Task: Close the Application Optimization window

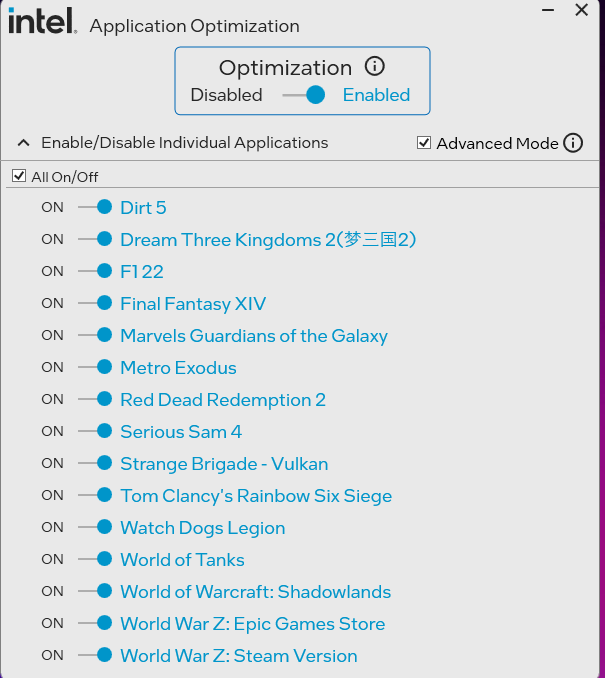Action: pos(581,11)
